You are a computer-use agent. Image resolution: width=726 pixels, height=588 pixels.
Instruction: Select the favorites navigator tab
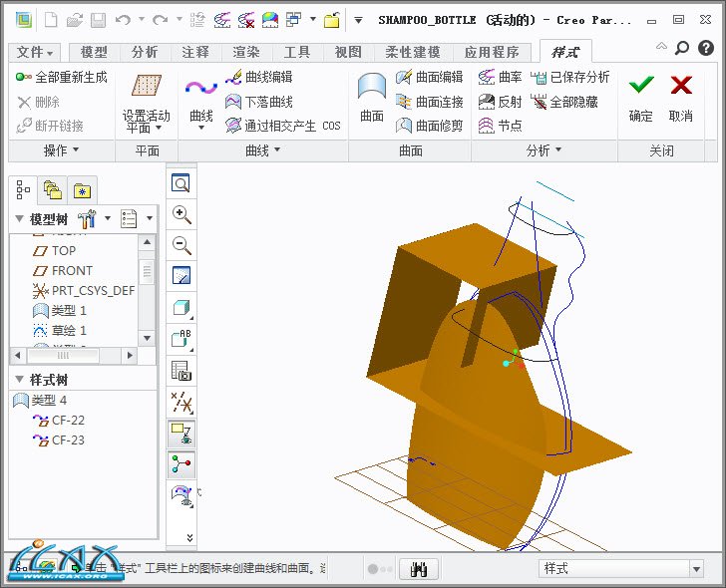tap(82, 190)
